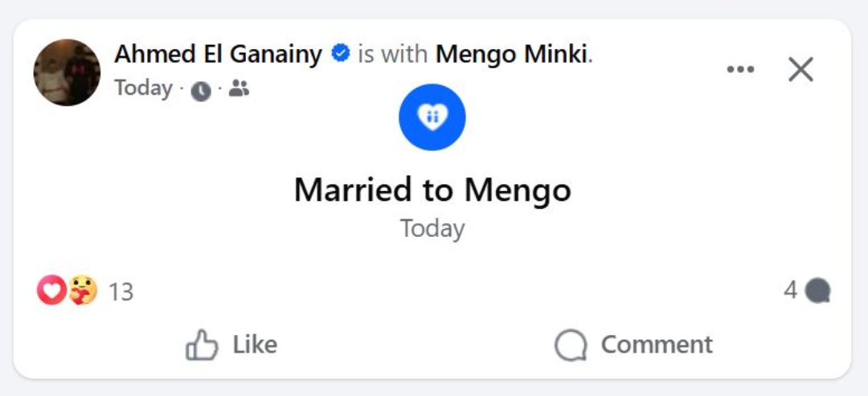Click the blue heart relationship event icon

tap(432, 117)
